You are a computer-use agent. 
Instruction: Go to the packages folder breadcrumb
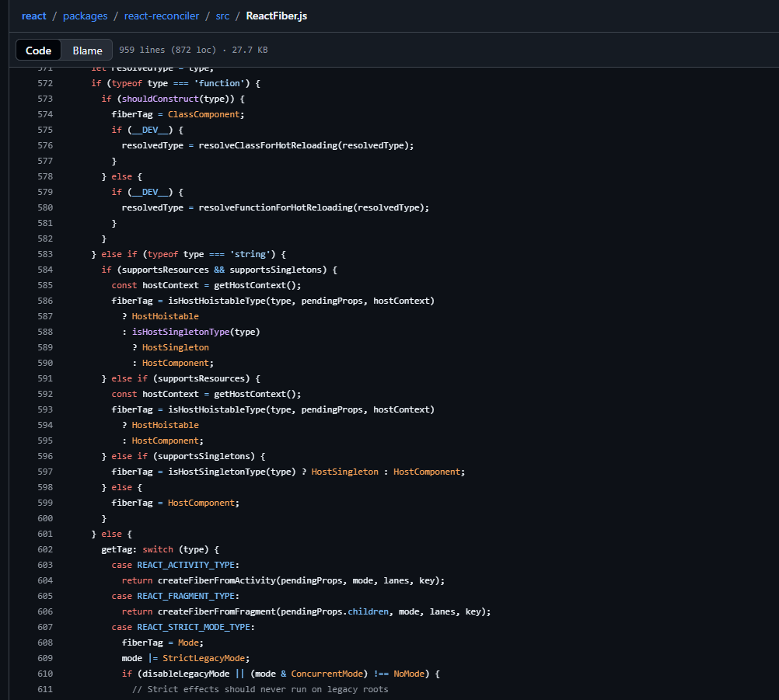pos(85,16)
